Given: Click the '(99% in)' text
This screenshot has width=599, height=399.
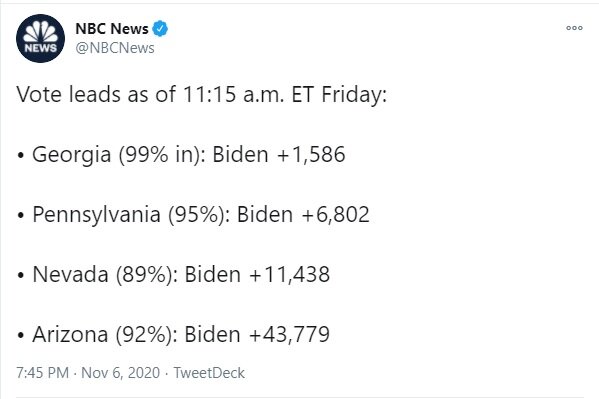Looking at the screenshot, I should pyautogui.click(x=162, y=155).
